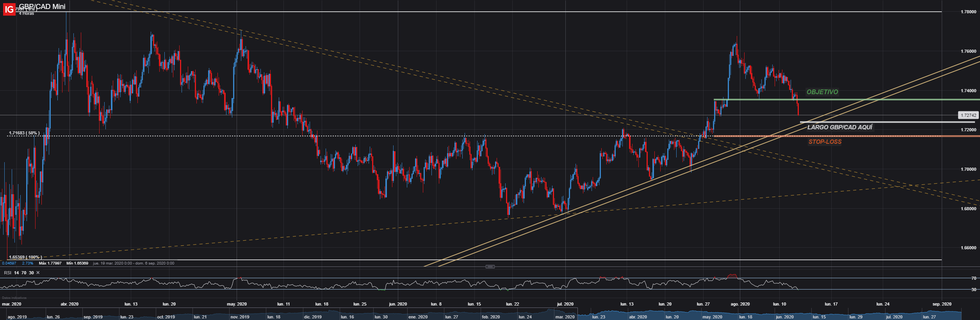Jump to 'dic. 2019' in the navigator

point(312,317)
